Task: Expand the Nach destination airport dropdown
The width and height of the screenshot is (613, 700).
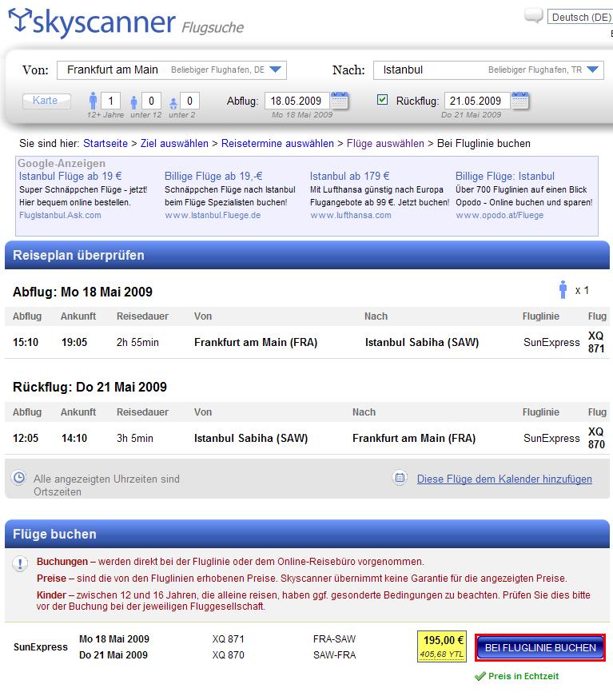Action: pyautogui.click(x=592, y=70)
